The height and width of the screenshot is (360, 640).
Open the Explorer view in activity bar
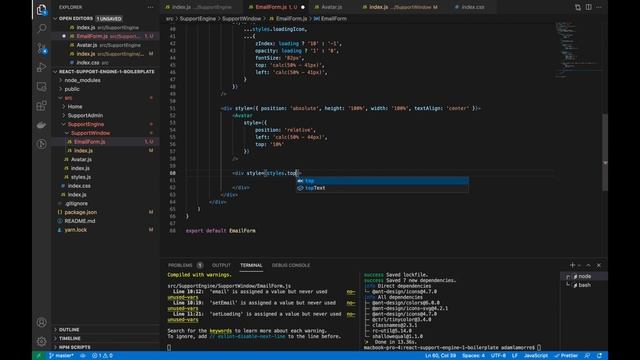[x=42, y=9]
